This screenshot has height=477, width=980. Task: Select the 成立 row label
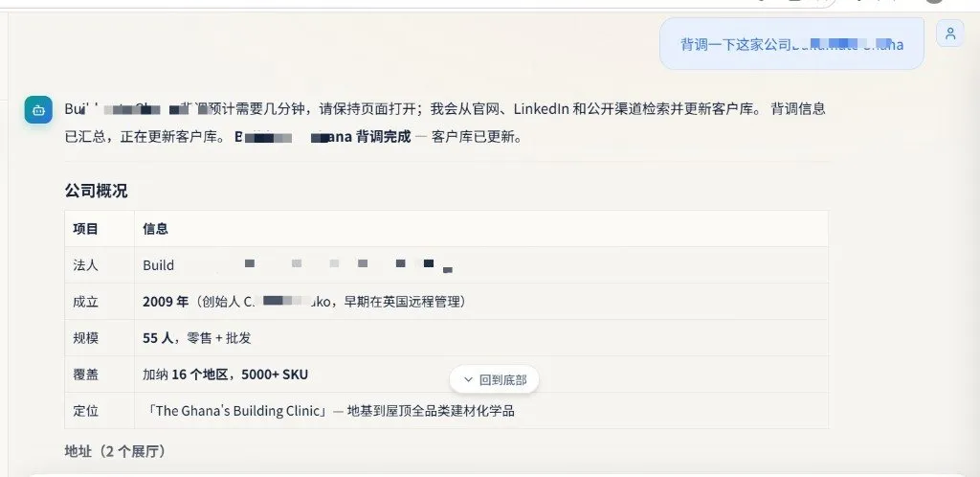(85, 302)
